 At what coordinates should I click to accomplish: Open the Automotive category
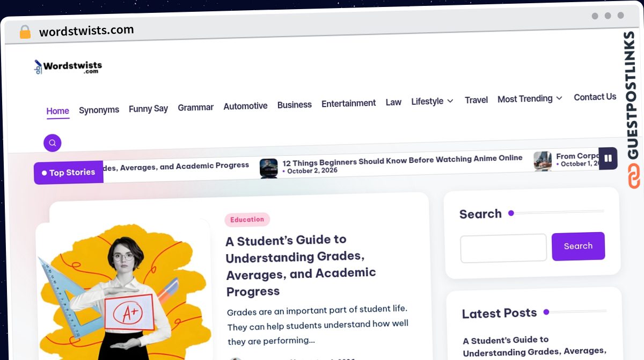(245, 106)
